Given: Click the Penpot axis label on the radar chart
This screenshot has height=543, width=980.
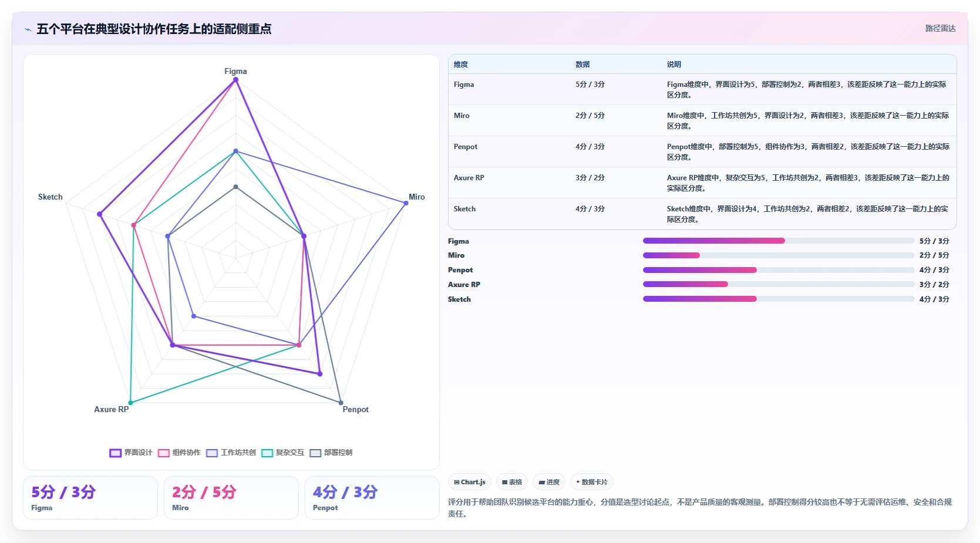Looking at the screenshot, I should [x=355, y=409].
